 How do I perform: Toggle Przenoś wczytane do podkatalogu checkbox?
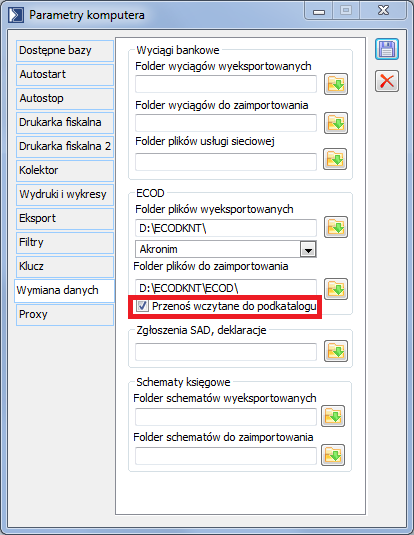pyautogui.click(x=142, y=306)
